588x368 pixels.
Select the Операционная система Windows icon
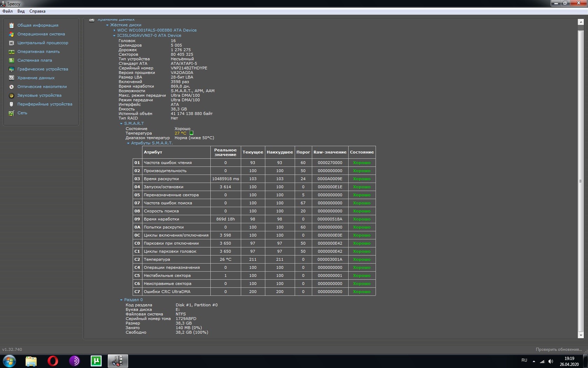tap(11, 34)
